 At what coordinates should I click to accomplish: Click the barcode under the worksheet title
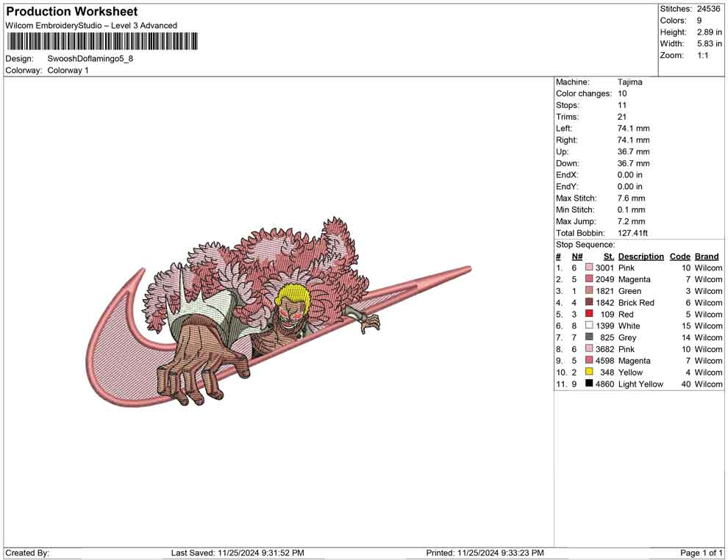pos(101,41)
